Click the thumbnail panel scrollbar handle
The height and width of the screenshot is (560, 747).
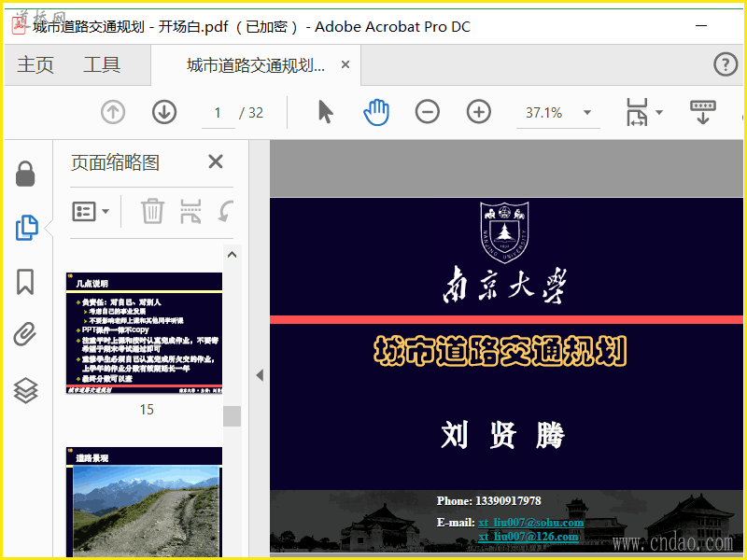pyautogui.click(x=232, y=416)
